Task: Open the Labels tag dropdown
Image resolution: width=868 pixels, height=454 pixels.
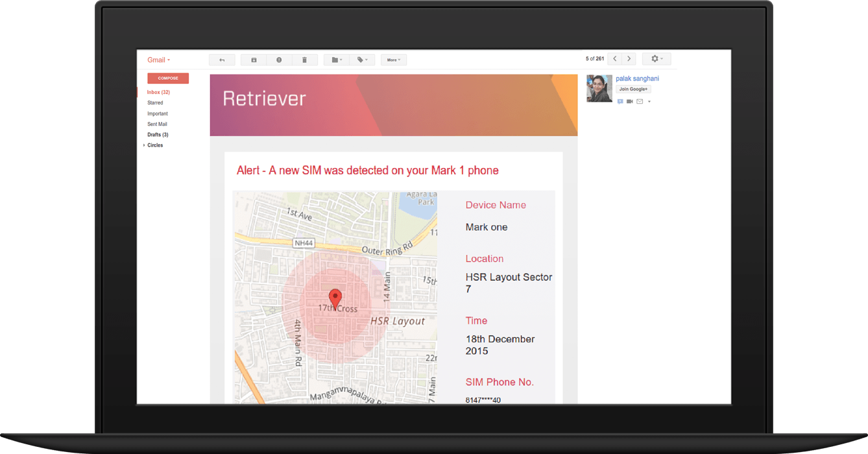Action: click(362, 60)
